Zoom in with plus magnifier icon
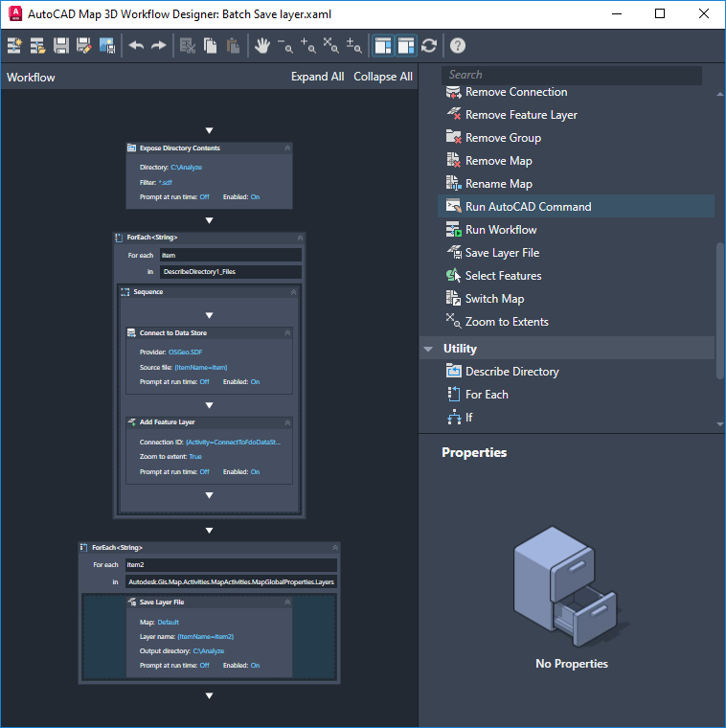The image size is (726, 728). [307, 46]
